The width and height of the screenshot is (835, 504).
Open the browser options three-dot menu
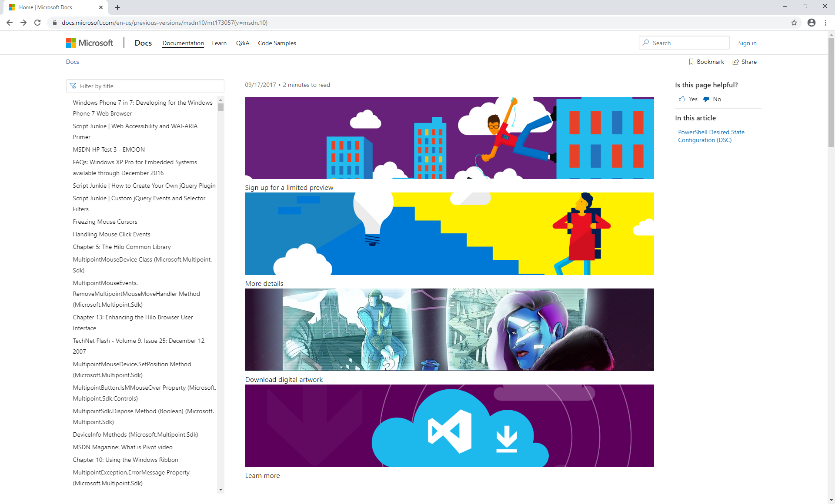(826, 23)
